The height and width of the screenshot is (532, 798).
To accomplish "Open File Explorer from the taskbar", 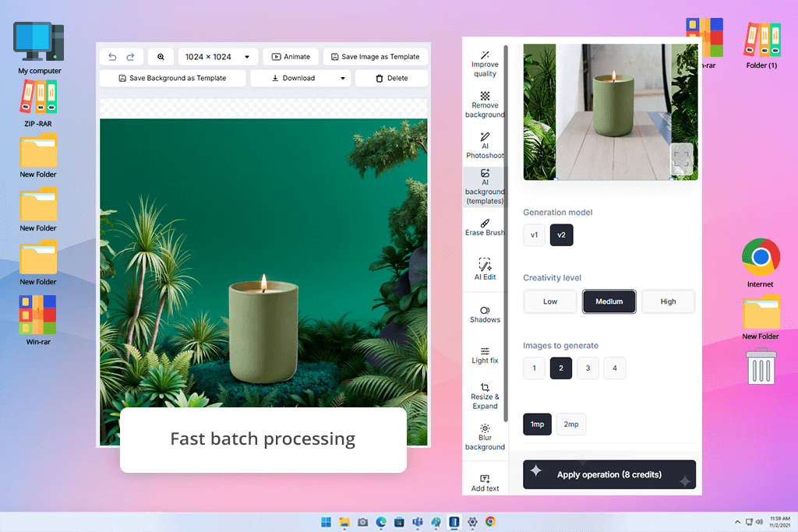I will click(344, 522).
